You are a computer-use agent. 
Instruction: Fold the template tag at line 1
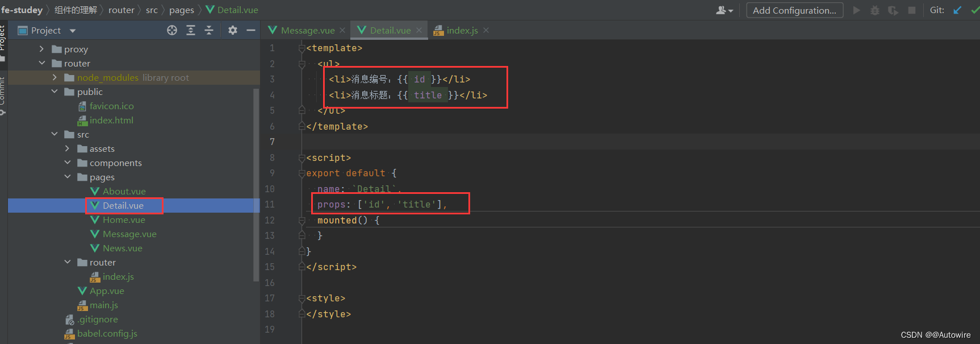point(302,48)
